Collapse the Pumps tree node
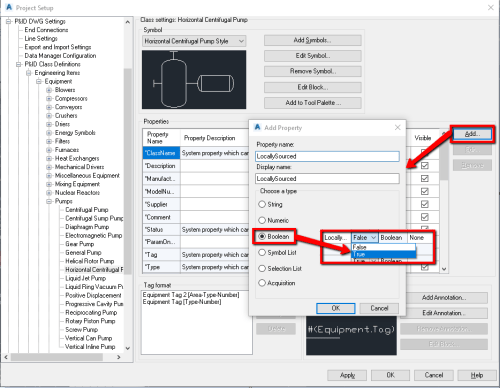Viewport: 500px width, 388px height. (49, 201)
